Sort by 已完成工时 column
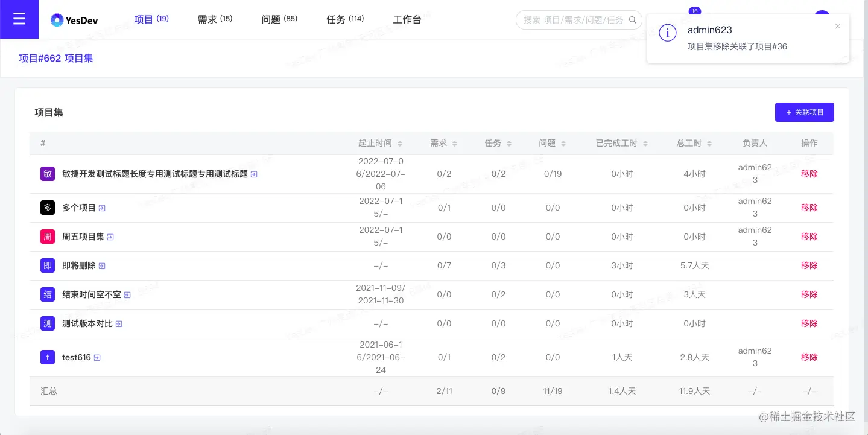The height and width of the screenshot is (435, 868). tap(645, 144)
